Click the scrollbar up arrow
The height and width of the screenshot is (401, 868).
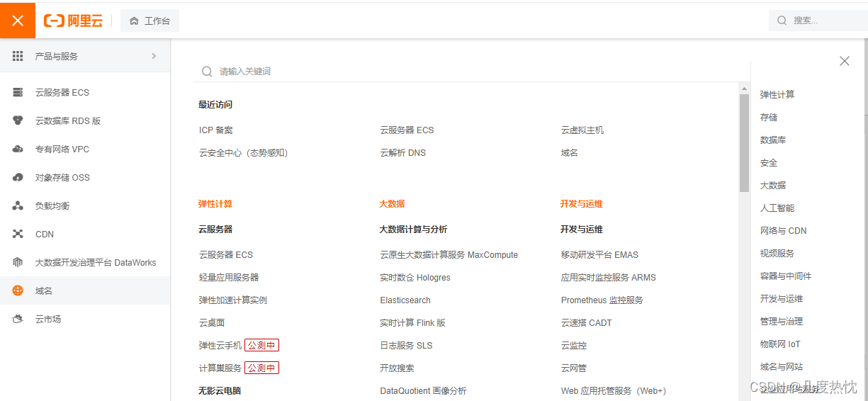[744, 88]
